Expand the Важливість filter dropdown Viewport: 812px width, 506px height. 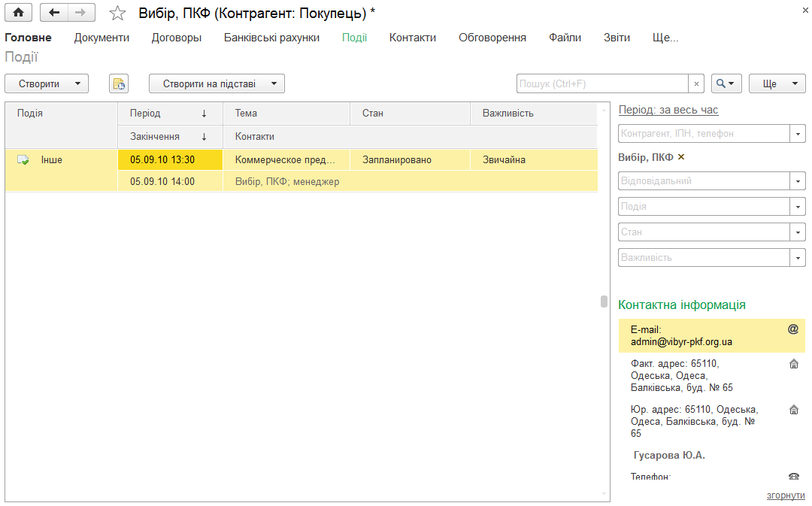(798, 257)
